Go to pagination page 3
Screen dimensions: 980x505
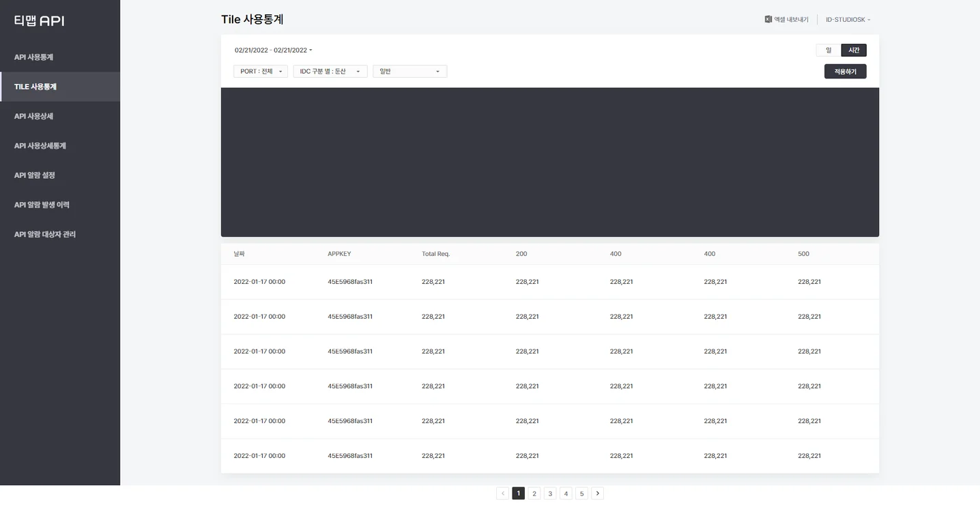[x=550, y=493]
